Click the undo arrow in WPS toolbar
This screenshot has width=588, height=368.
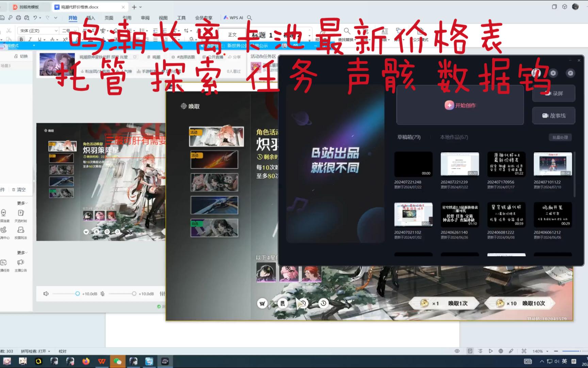[x=35, y=18]
